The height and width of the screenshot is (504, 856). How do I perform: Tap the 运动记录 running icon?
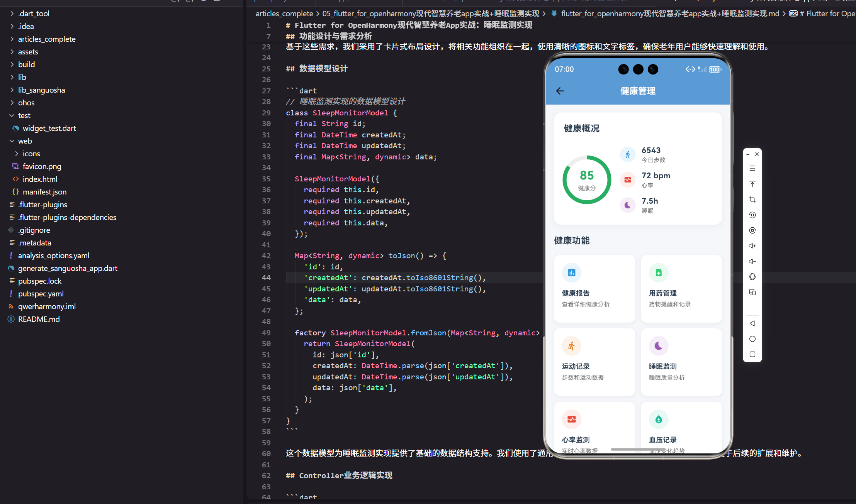tap(572, 346)
